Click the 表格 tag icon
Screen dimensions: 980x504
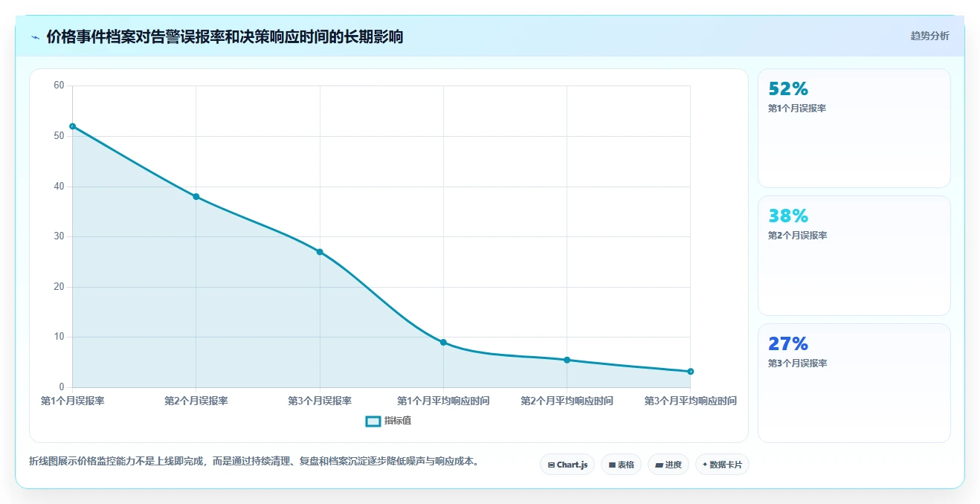pyautogui.click(x=612, y=465)
